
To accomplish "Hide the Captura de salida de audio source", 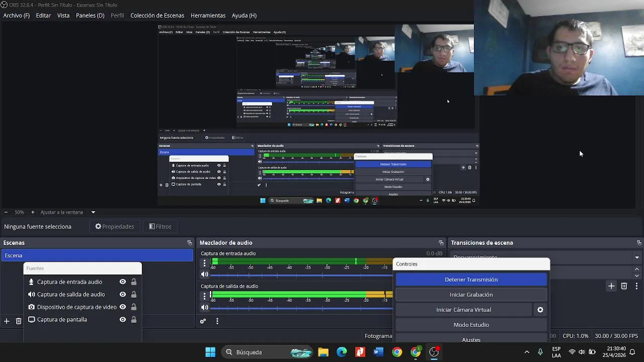I will [122, 295].
